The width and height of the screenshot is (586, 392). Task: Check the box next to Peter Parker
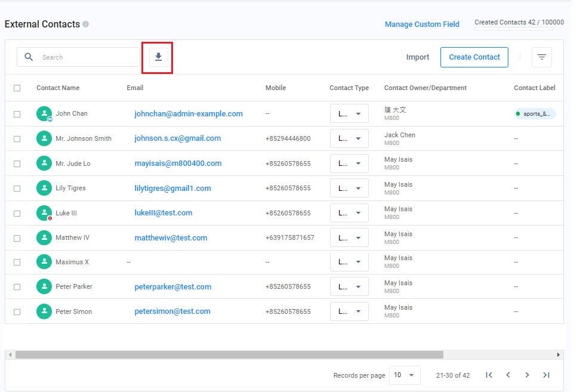pyautogui.click(x=17, y=287)
